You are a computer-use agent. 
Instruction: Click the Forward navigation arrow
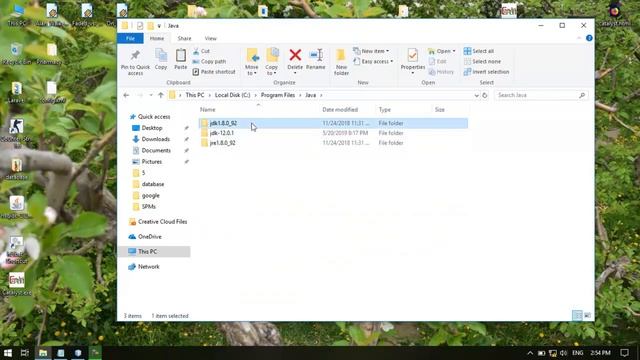point(140,95)
